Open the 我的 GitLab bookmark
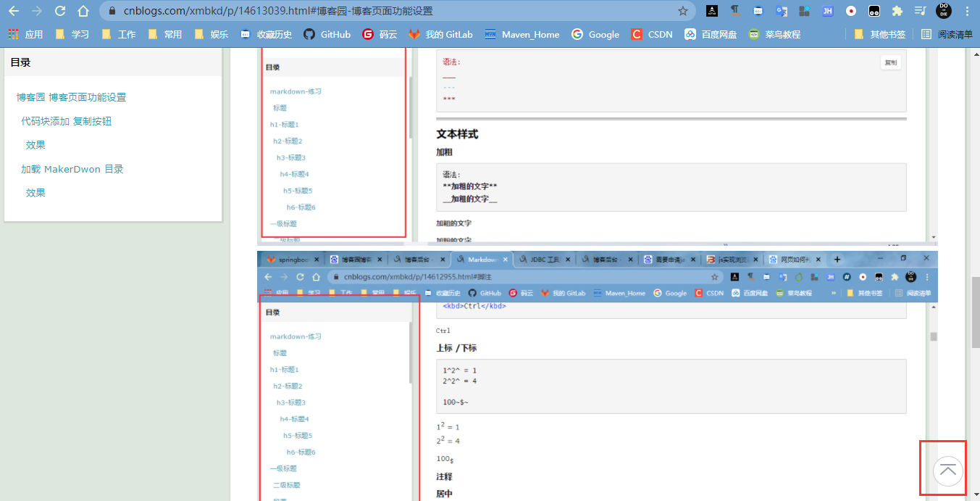This screenshot has width=980, height=501. [440, 34]
